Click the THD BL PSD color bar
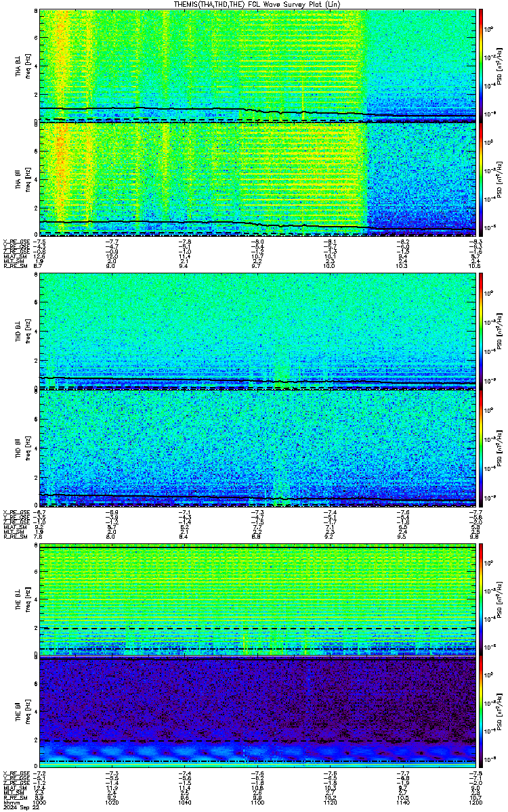Viewport: 508px width, 812px height. click(480, 332)
